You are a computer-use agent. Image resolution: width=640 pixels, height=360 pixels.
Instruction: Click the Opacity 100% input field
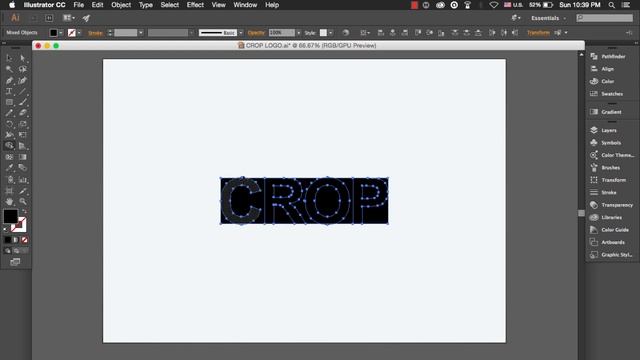(282, 33)
